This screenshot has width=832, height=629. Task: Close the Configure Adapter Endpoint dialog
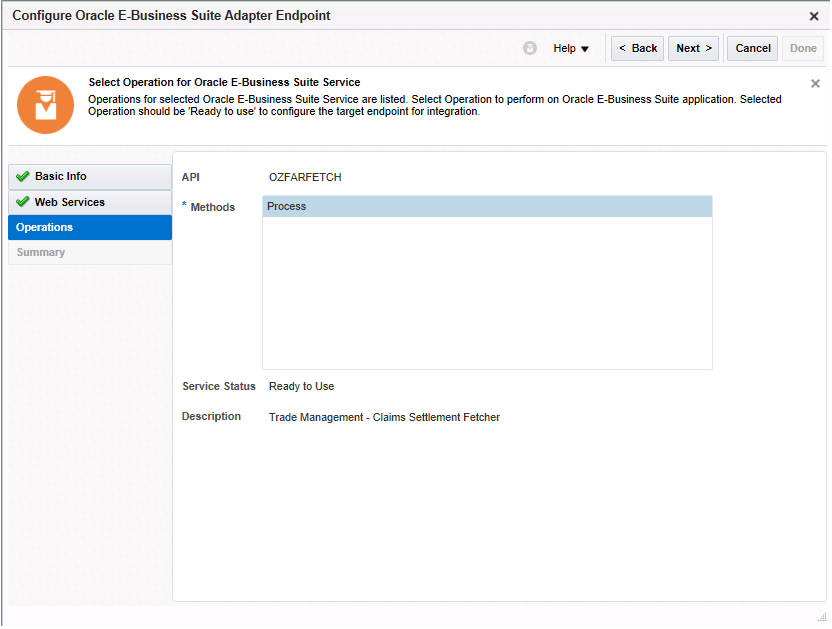click(x=813, y=16)
